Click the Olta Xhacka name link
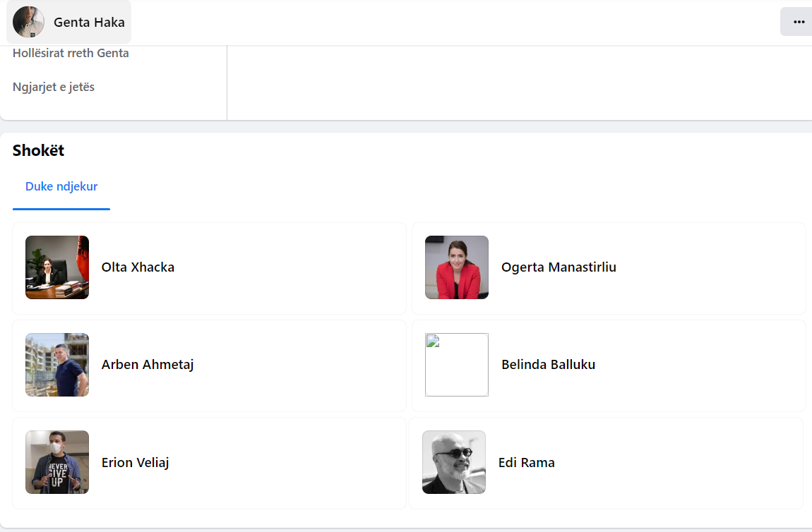 tap(138, 267)
